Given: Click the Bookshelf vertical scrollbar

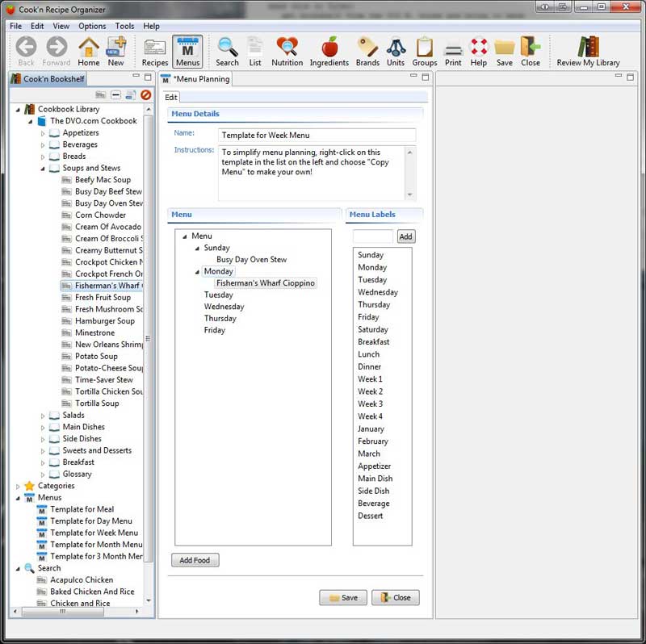Looking at the screenshot, I should pos(149,337).
